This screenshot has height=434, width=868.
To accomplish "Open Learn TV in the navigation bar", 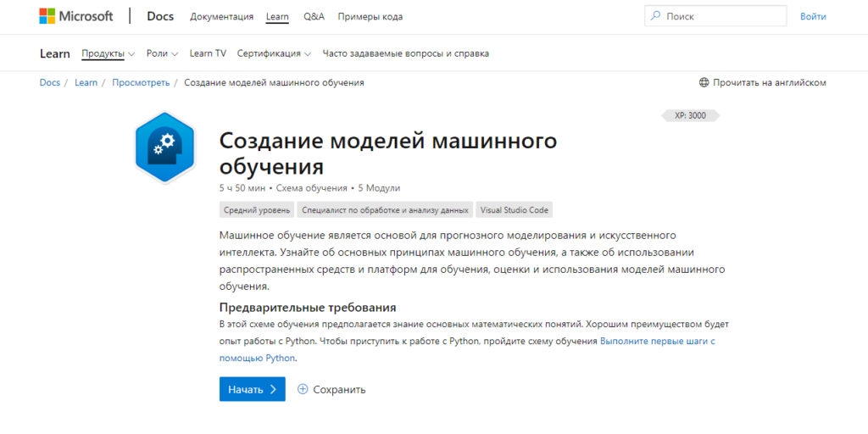I will (x=208, y=53).
